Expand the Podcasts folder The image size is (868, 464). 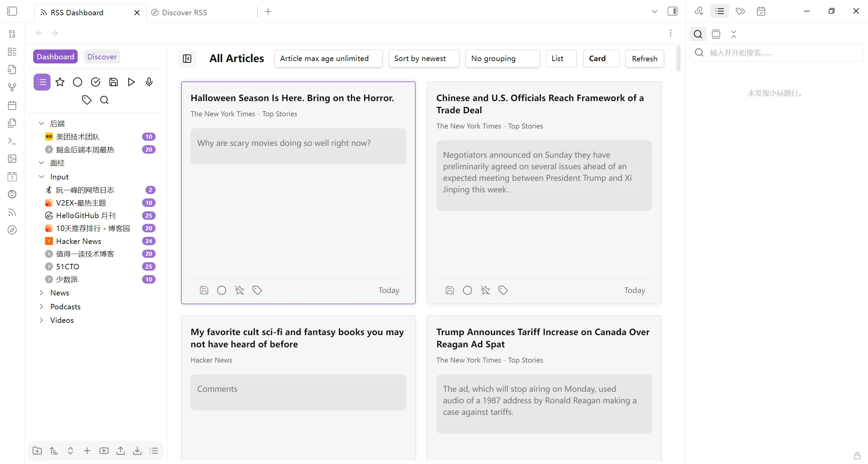click(41, 307)
